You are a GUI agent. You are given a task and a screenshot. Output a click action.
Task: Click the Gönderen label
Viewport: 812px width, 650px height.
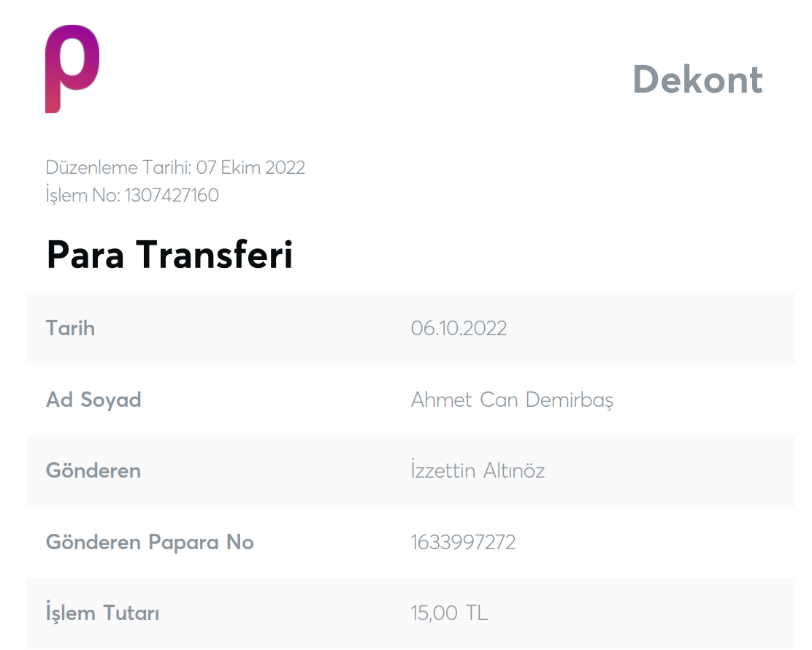tap(93, 470)
